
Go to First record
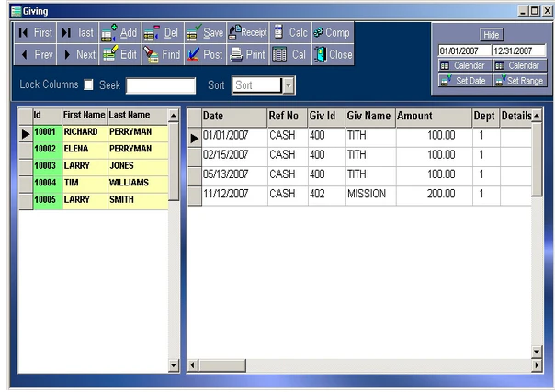pyautogui.click(x=36, y=33)
